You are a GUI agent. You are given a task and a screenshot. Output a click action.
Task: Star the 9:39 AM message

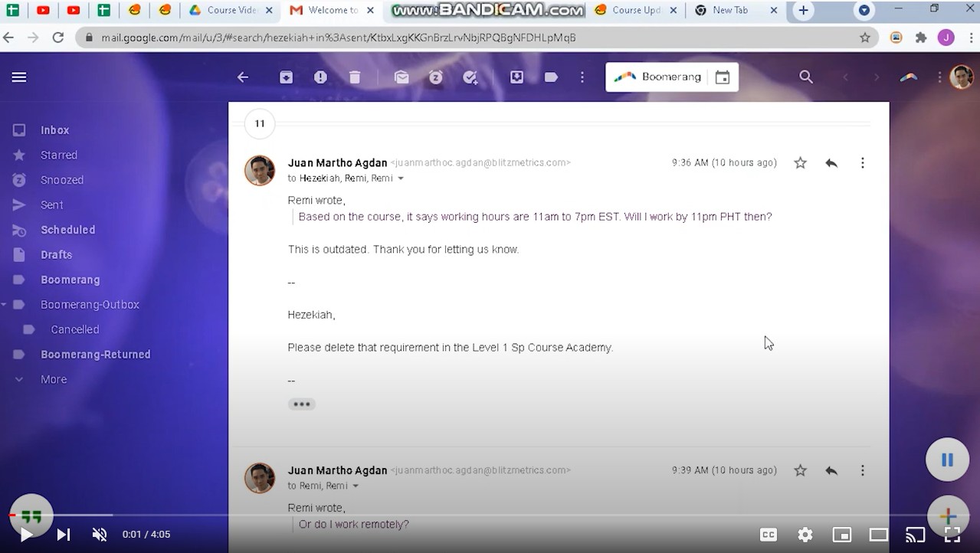[x=800, y=470]
